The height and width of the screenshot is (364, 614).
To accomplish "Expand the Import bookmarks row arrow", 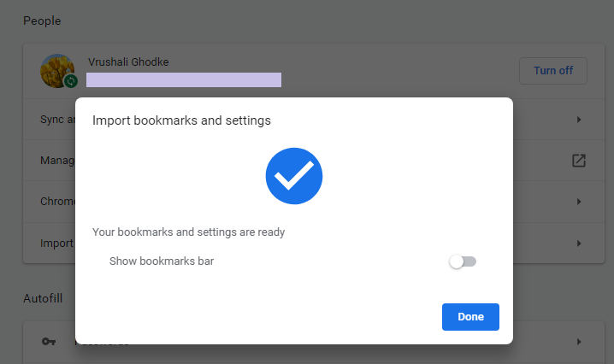I will (x=579, y=244).
